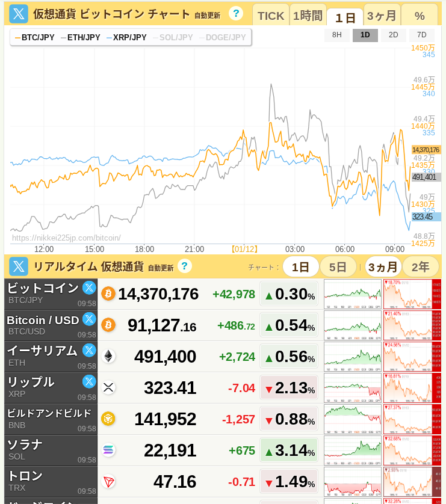
Task: Click the X icon beside chart title
Action: coord(19,14)
